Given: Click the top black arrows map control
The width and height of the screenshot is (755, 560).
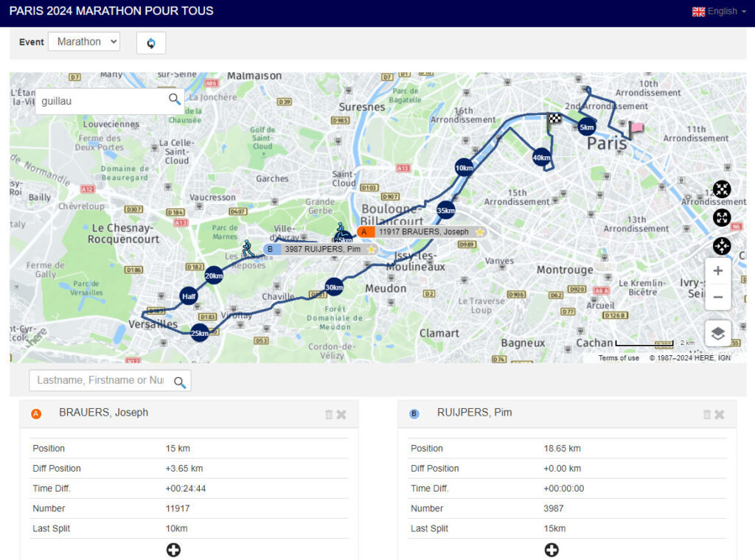Looking at the screenshot, I should (x=722, y=189).
